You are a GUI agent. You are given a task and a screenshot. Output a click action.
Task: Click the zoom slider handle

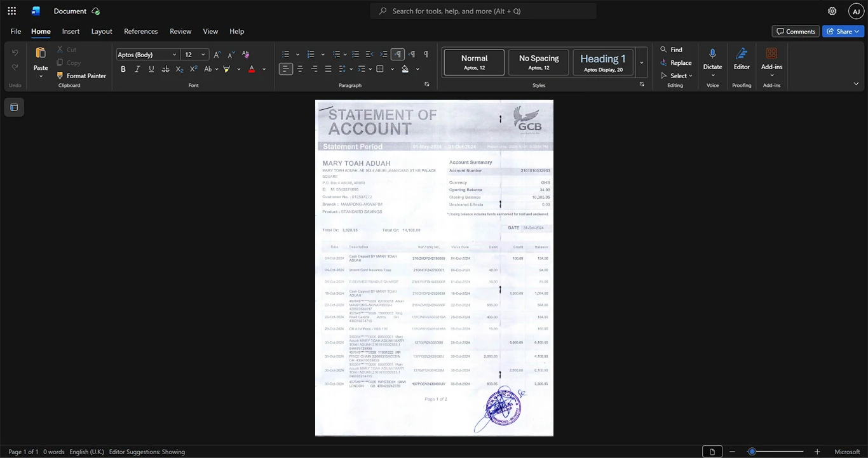pos(752,452)
